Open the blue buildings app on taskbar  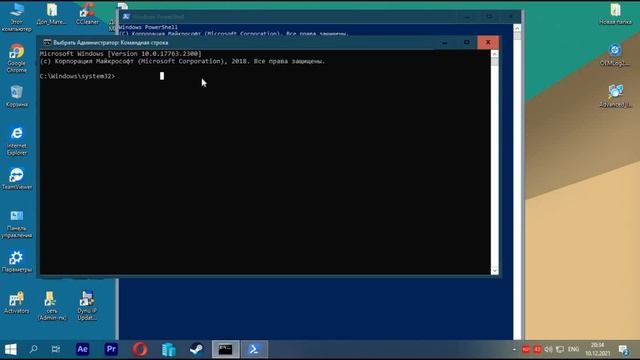pyautogui.click(x=168, y=349)
